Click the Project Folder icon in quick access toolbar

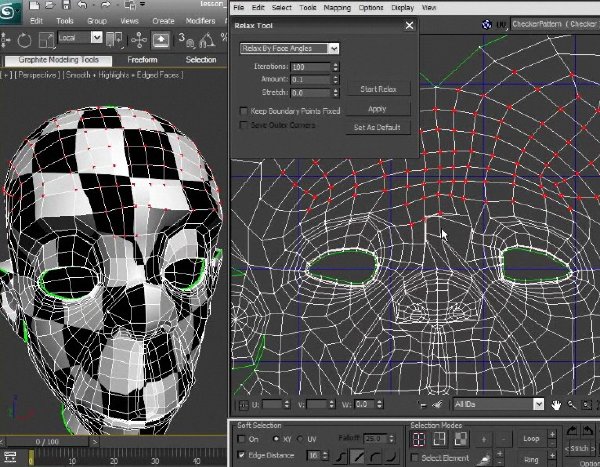pos(130,5)
